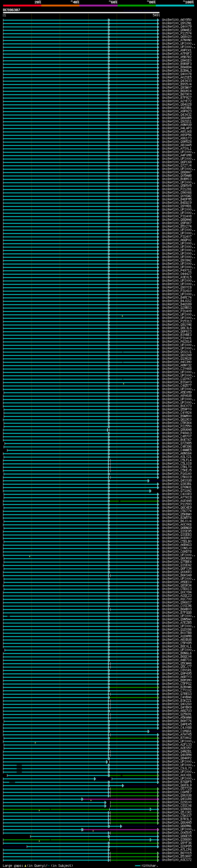Click the UniRef100_Q3SE95 label
Screen dimensions: 197x868
coord(177,531)
